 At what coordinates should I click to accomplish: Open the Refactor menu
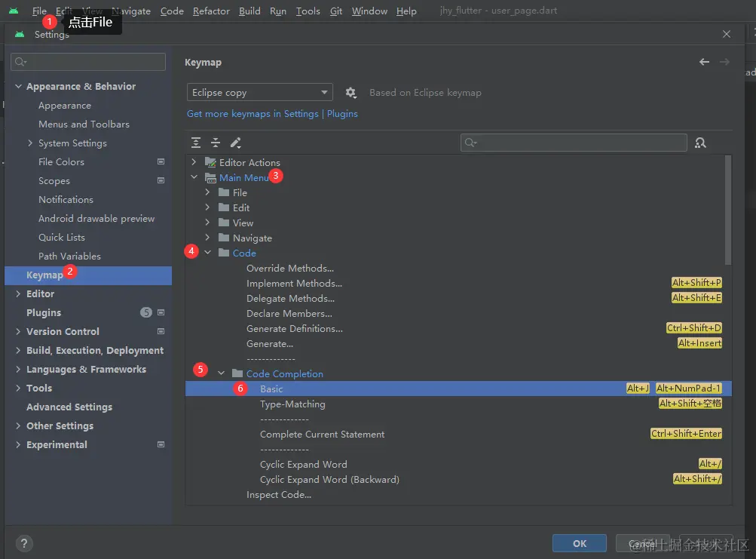point(211,11)
